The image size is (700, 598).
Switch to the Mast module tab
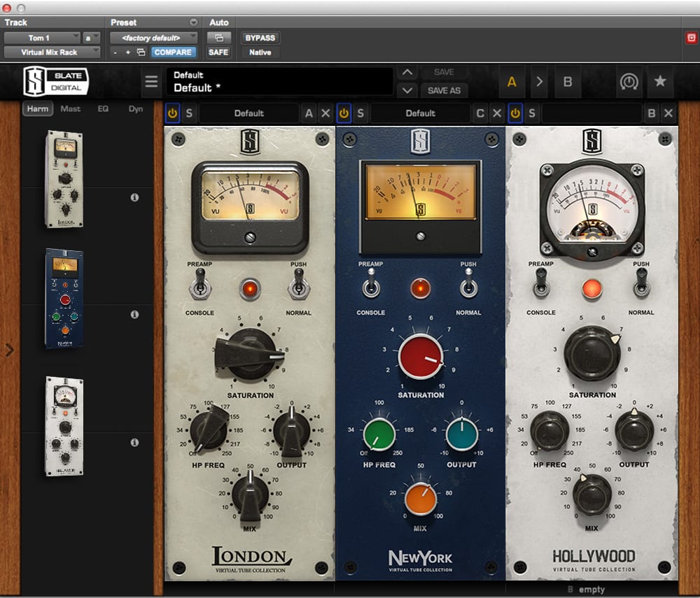click(x=71, y=108)
